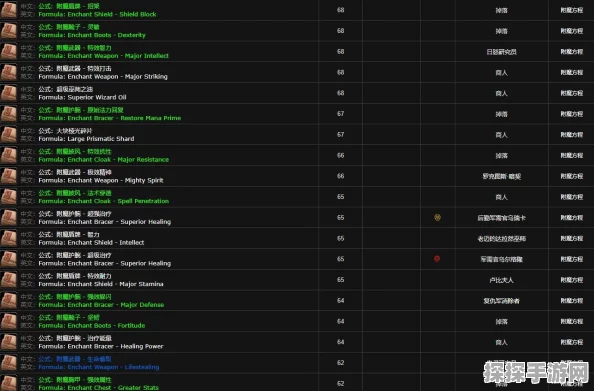Open Formula: Enchant Weapon - Major Striking link

[103, 77]
